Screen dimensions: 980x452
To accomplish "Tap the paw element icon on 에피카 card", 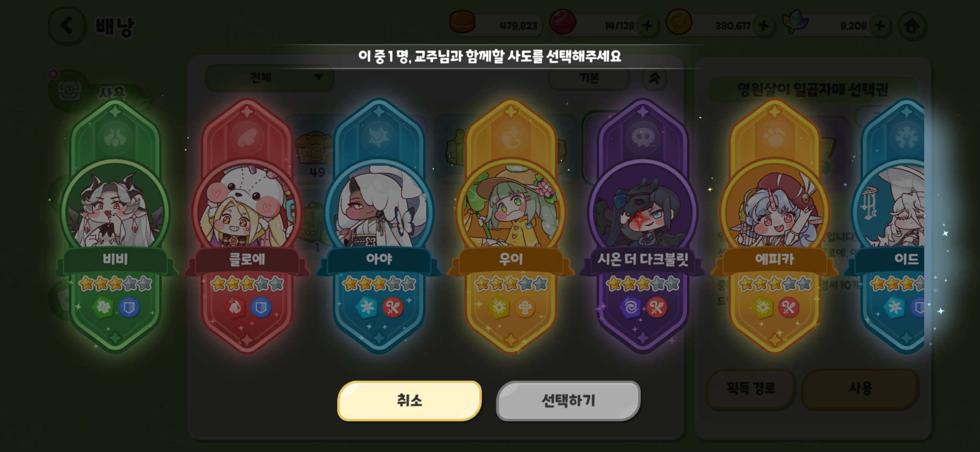I will [775, 137].
